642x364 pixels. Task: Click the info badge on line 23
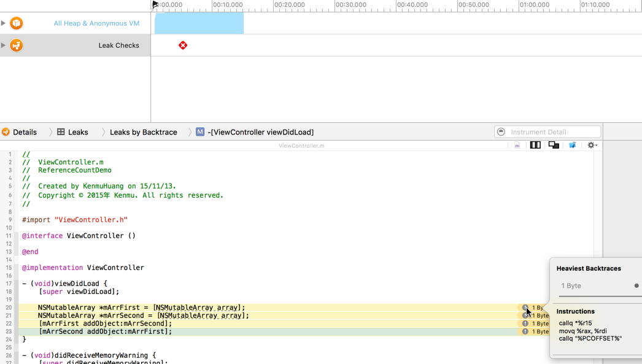point(525,331)
